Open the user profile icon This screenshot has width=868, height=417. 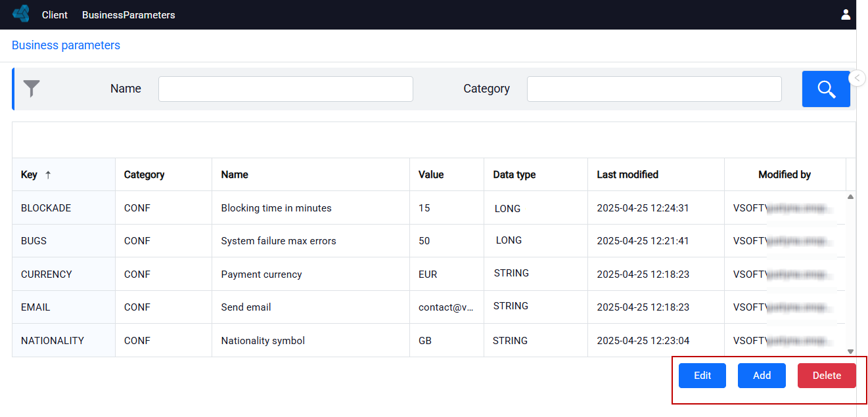(x=846, y=14)
